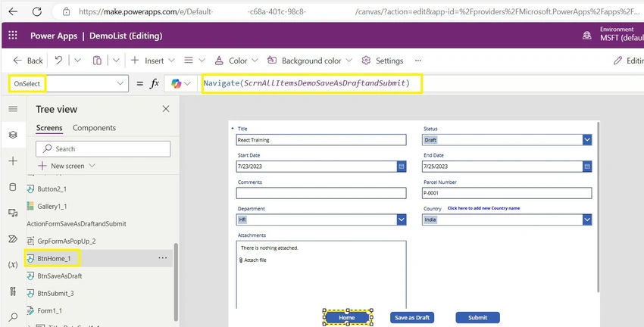Image resolution: width=644 pixels, height=327 pixels.
Task: Click the Tree view search box
Action: [x=103, y=149]
